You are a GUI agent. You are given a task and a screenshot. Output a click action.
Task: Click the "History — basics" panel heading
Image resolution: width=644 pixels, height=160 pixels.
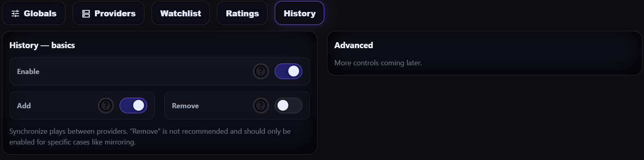[42, 45]
